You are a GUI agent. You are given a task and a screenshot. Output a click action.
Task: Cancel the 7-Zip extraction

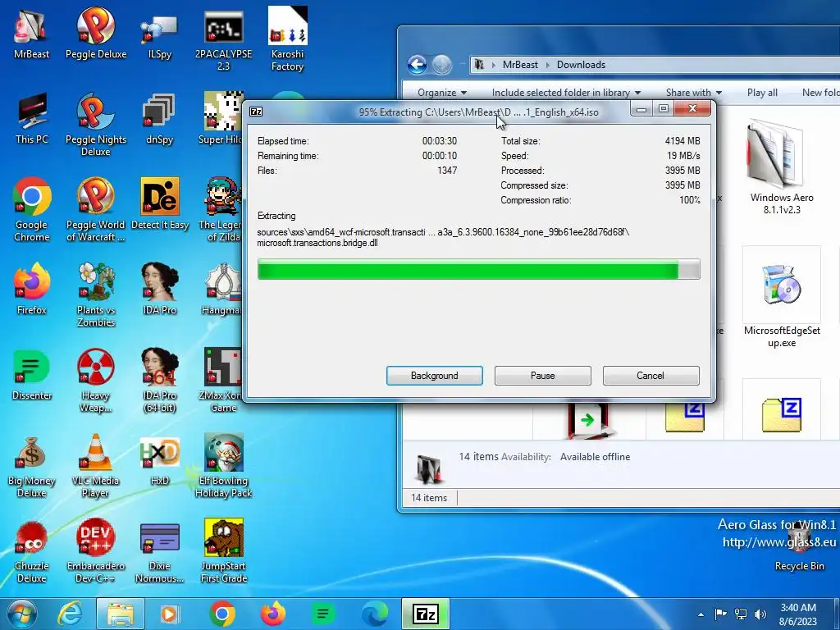click(651, 376)
